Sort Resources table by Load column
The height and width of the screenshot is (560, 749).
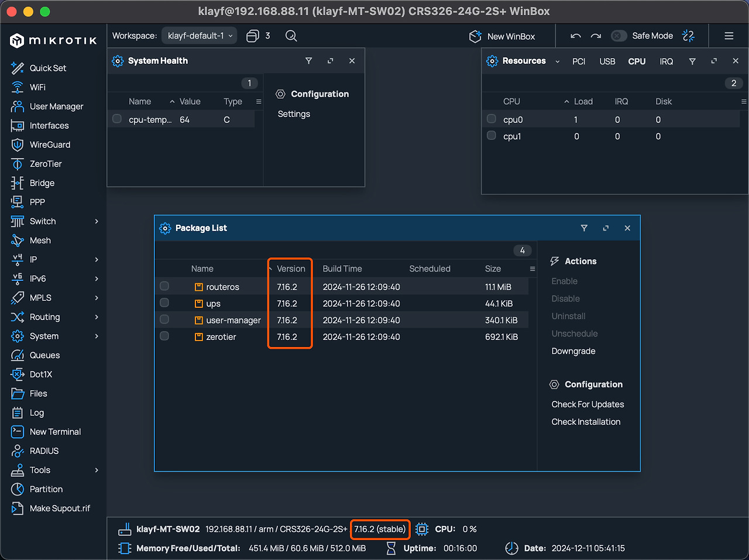pos(583,101)
